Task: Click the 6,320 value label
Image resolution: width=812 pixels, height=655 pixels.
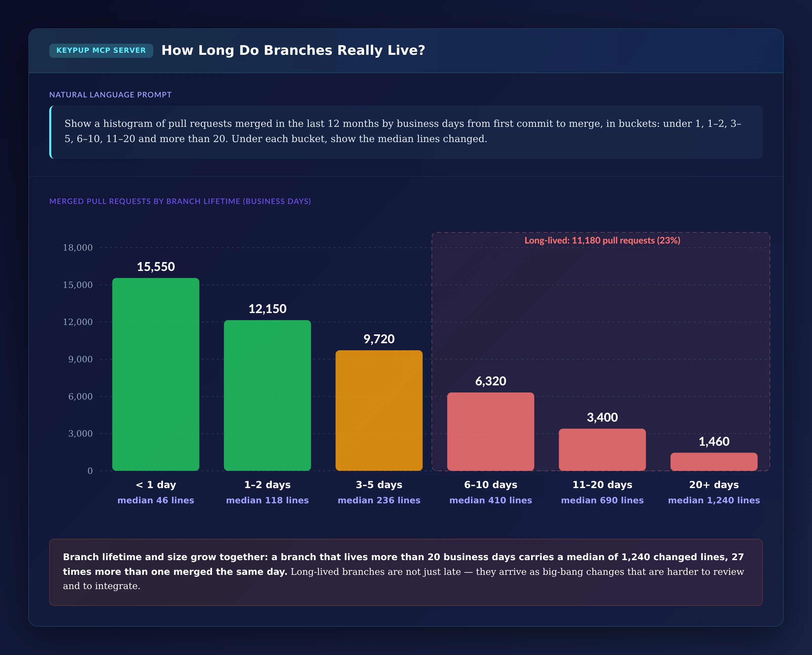Action: point(491,382)
